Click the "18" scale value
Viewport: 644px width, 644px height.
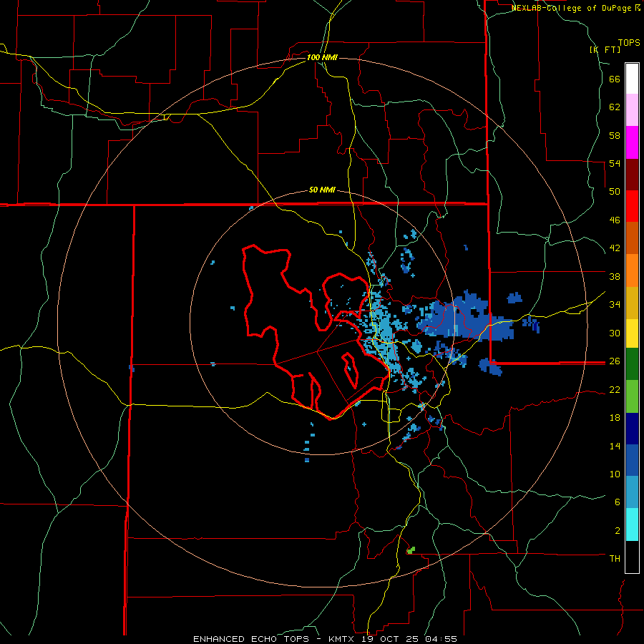click(x=615, y=418)
